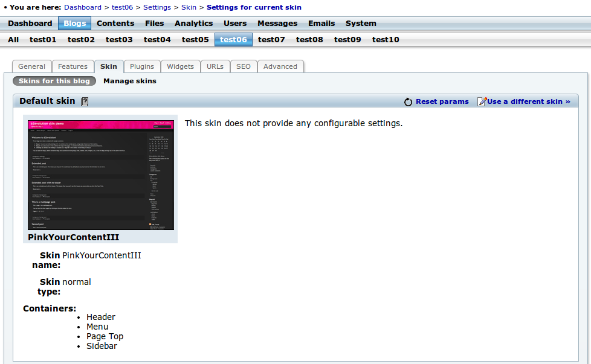Go to the Emails menu
The height and width of the screenshot is (364, 591).
321,24
